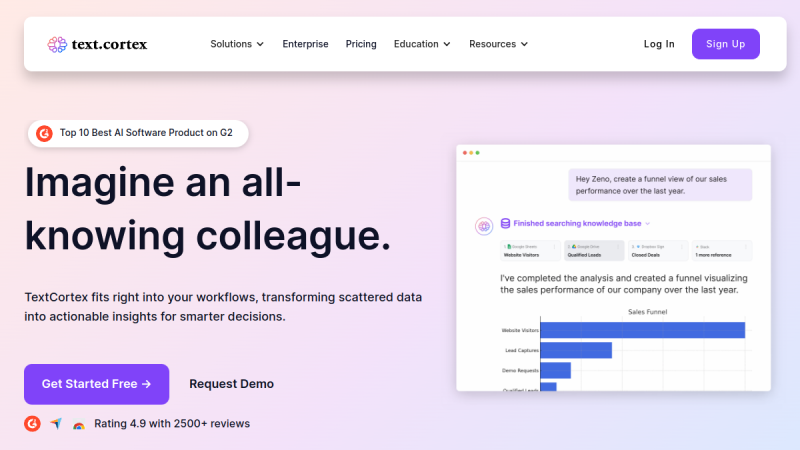800x450 pixels.
Task: Expand Finished searching knowledge base chevron
Action: (x=647, y=223)
